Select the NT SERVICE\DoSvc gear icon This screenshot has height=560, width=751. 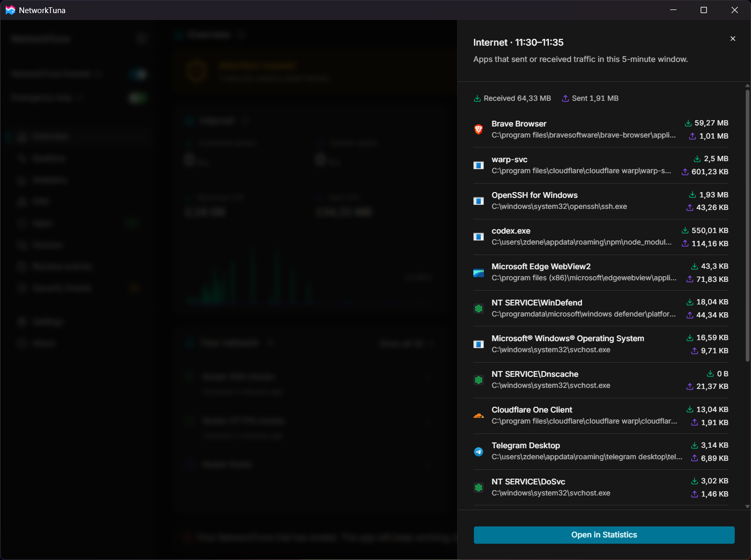coord(479,488)
